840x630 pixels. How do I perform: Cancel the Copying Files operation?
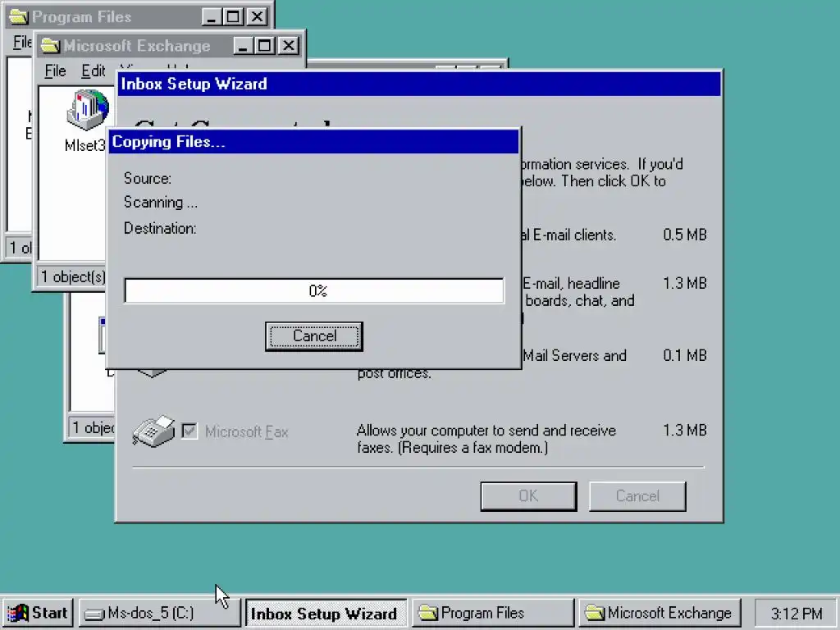click(314, 336)
